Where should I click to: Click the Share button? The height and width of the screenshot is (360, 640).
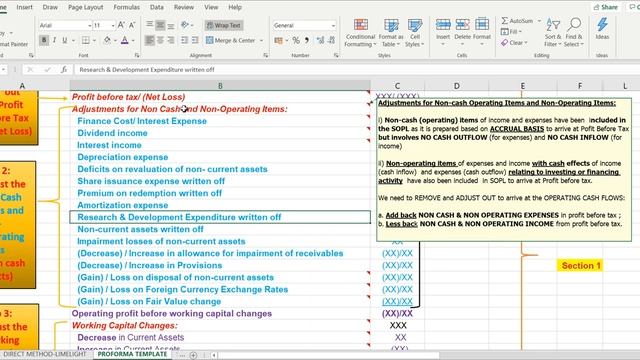[606, 7]
